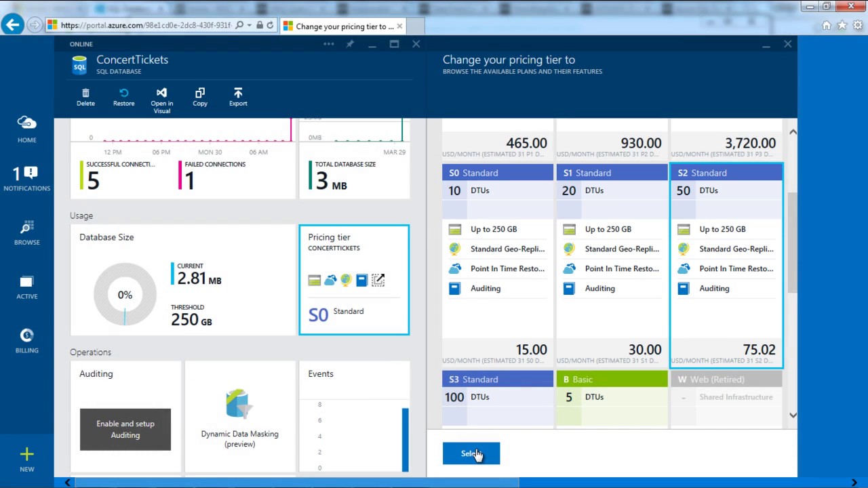The height and width of the screenshot is (488, 868).
Task: Switch to the Change your pricing tier browser tab
Action: 344,26
